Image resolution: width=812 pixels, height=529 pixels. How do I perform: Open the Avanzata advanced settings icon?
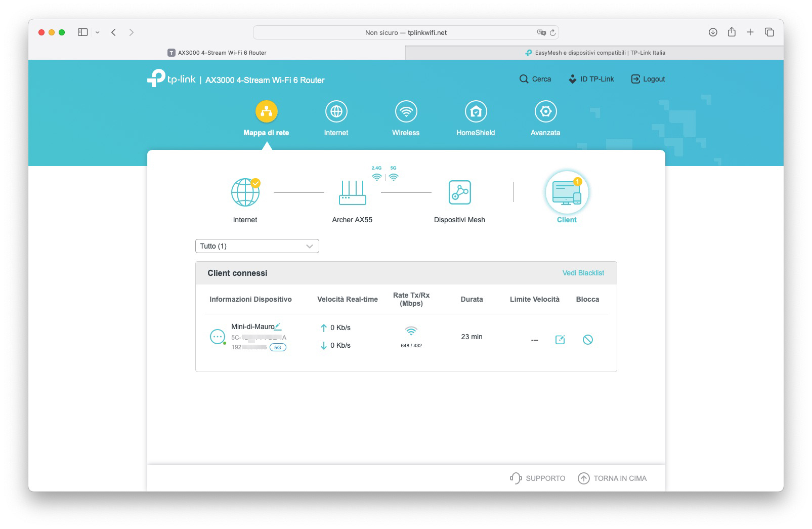tap(545, 111)
